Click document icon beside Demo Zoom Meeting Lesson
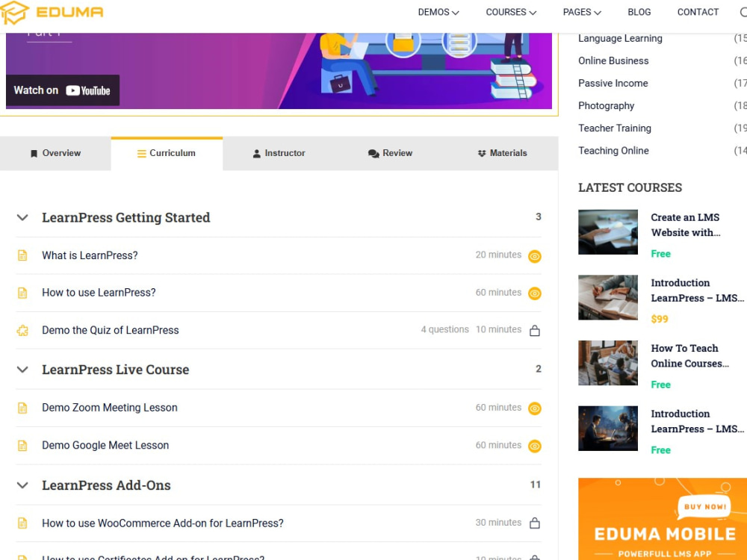Screen dimensions: 747x560 (x=22, y=408)
